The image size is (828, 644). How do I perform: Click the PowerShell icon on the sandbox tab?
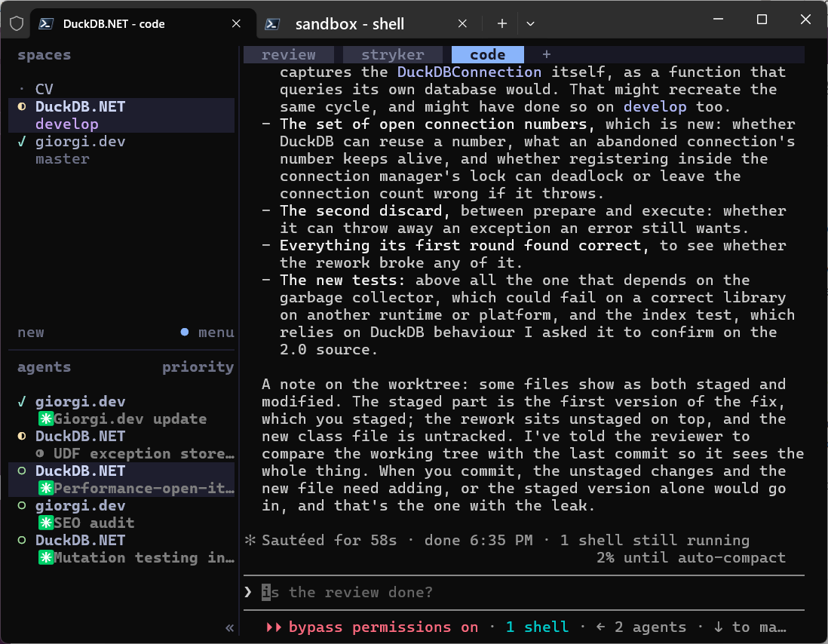272,24
